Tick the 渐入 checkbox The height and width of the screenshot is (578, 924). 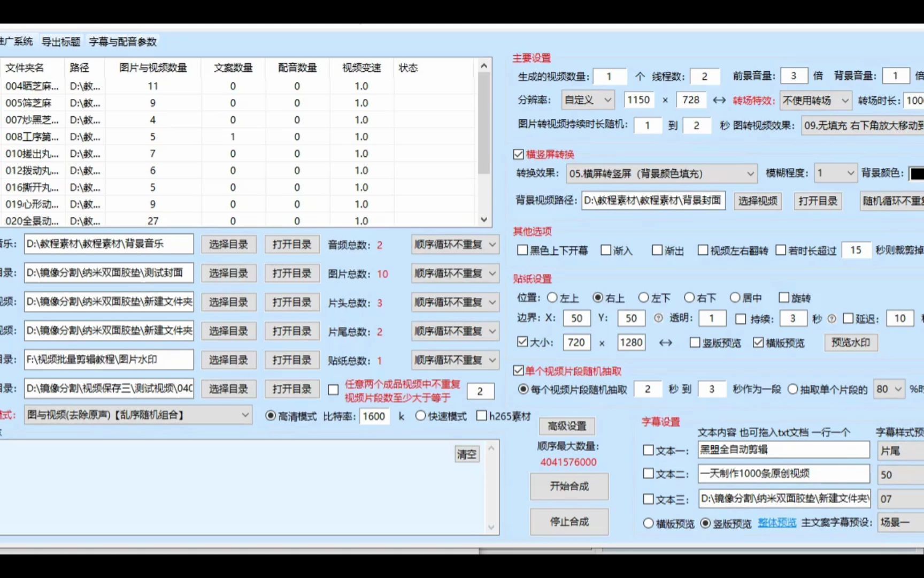606,250
